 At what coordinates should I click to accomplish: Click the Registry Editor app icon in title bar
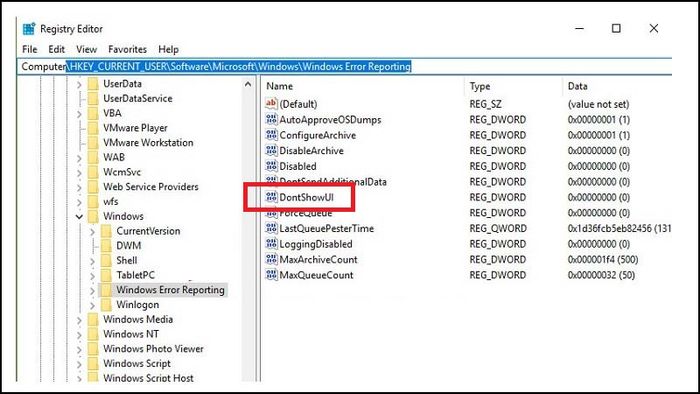click(29, 29)
